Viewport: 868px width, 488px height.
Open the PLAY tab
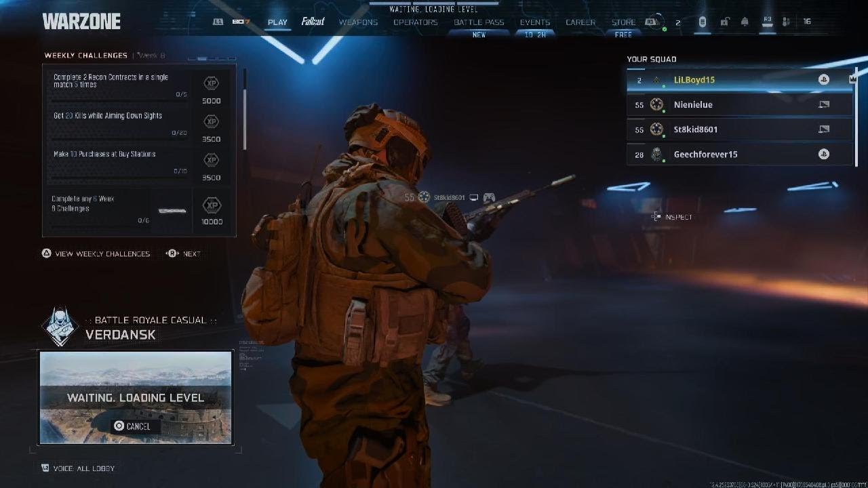(x=277, y=22)
